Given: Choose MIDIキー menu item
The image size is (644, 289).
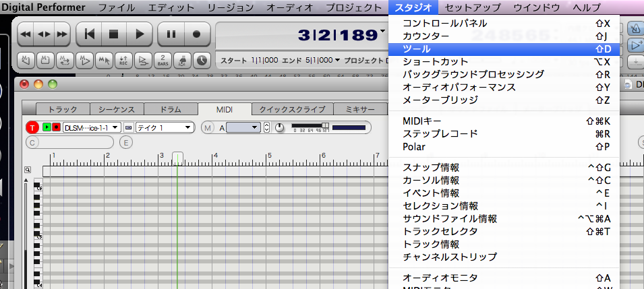Looking at the screenshot, I should point(504,121).
